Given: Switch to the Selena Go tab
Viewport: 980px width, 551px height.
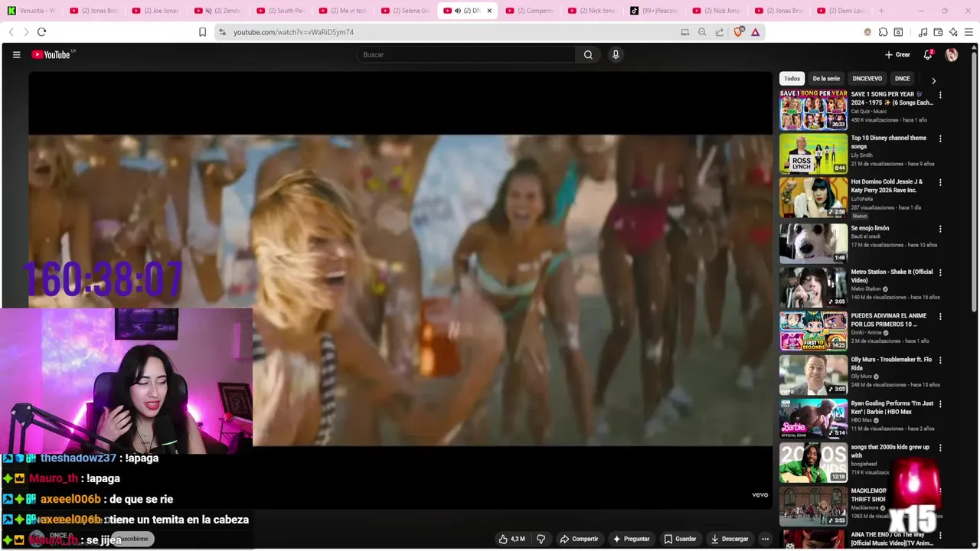Looking at the screenshot, I should [407, 11].
